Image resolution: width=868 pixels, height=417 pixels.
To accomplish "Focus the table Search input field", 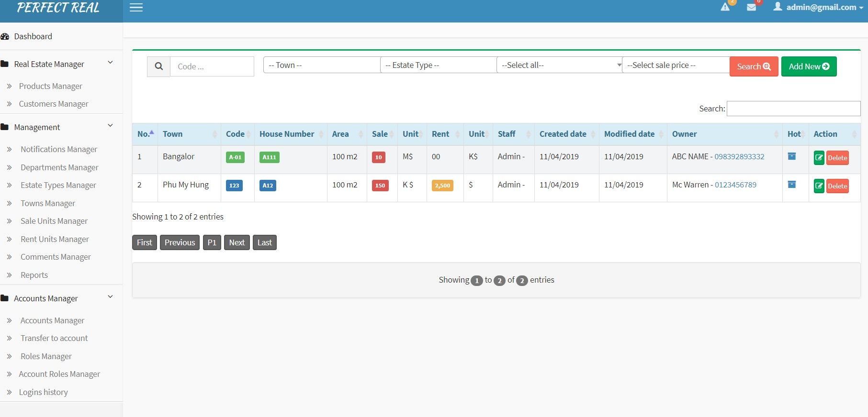I will (793, 109).
